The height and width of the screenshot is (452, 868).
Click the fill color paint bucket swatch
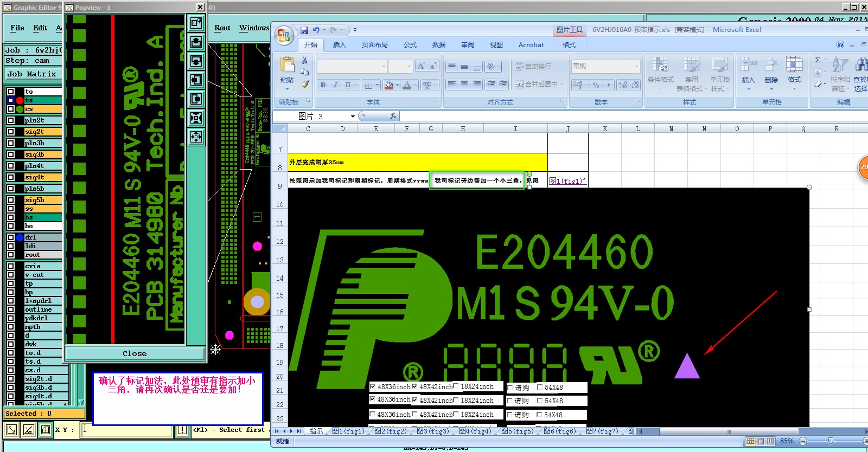click(x=388, y=85)
